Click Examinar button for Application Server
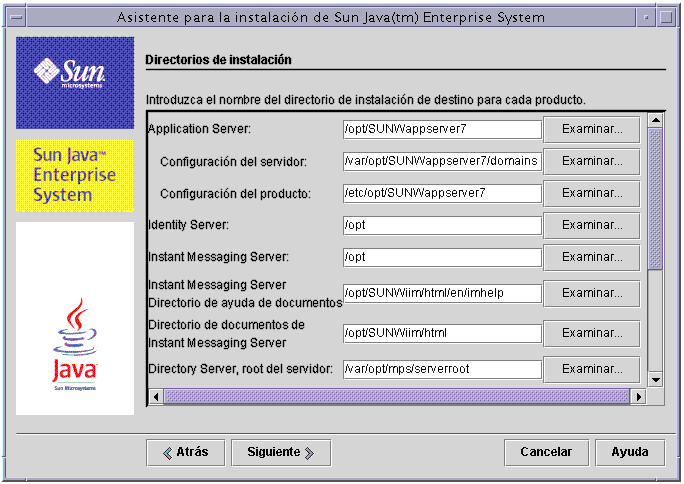This screenshot has width=684, height=484. [x=592, y=130]
